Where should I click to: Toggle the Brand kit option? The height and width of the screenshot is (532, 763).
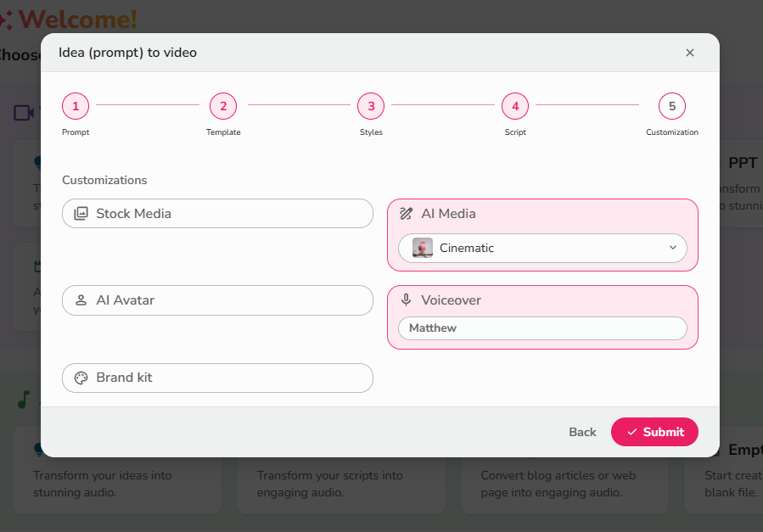pos(217,378)
